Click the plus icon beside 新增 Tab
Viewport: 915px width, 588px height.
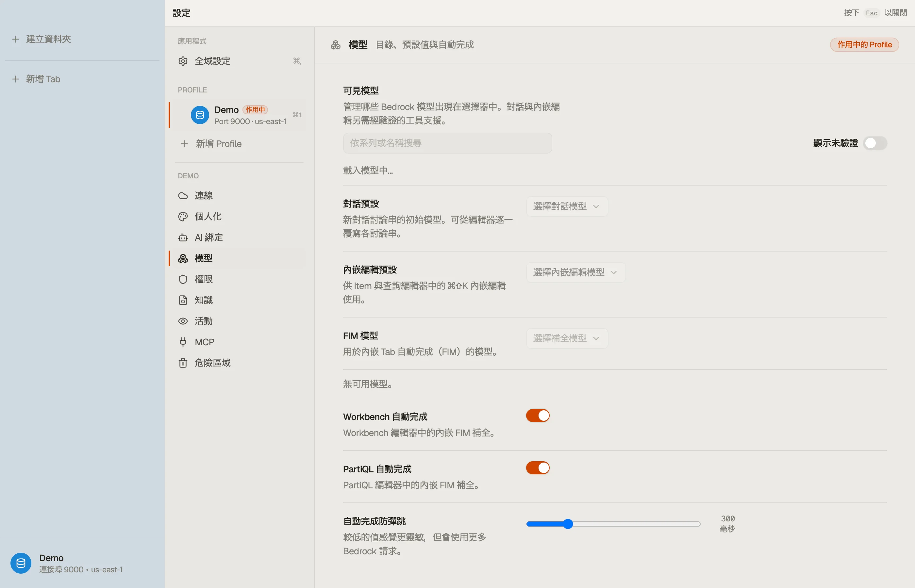[16, 79]
